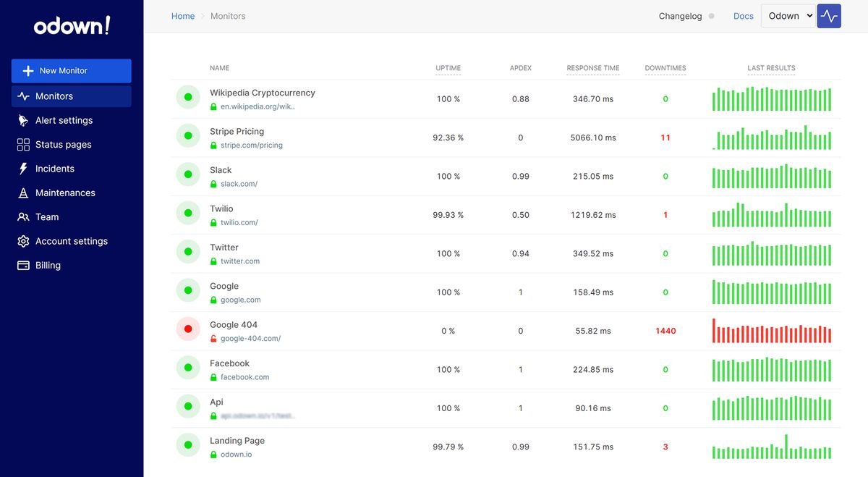Open the Incidents section

click(55, 169)
